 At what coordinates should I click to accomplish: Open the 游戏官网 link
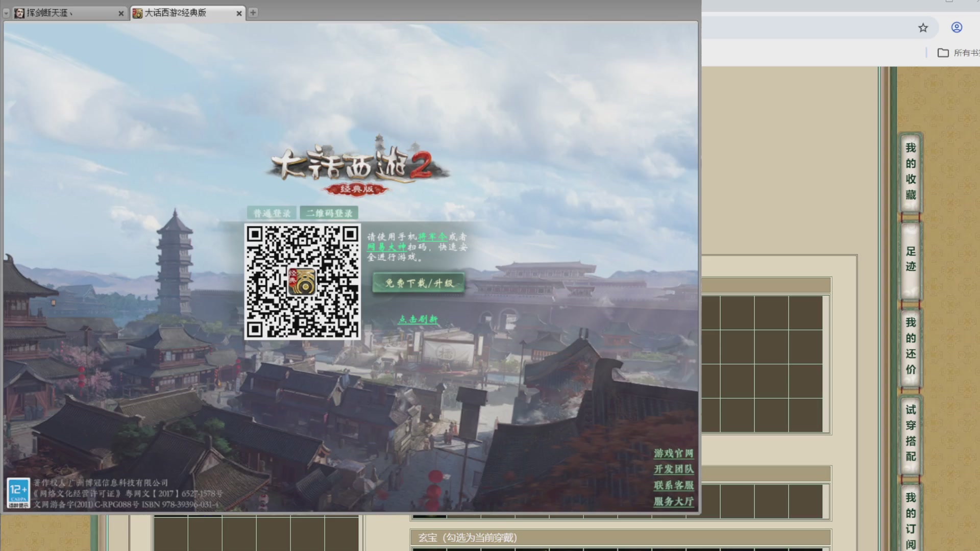[673, 454]
